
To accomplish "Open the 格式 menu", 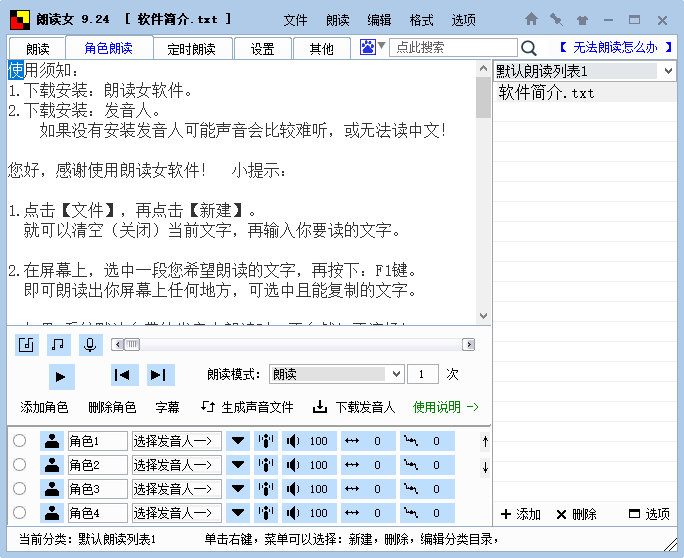I will pos(421,20).
